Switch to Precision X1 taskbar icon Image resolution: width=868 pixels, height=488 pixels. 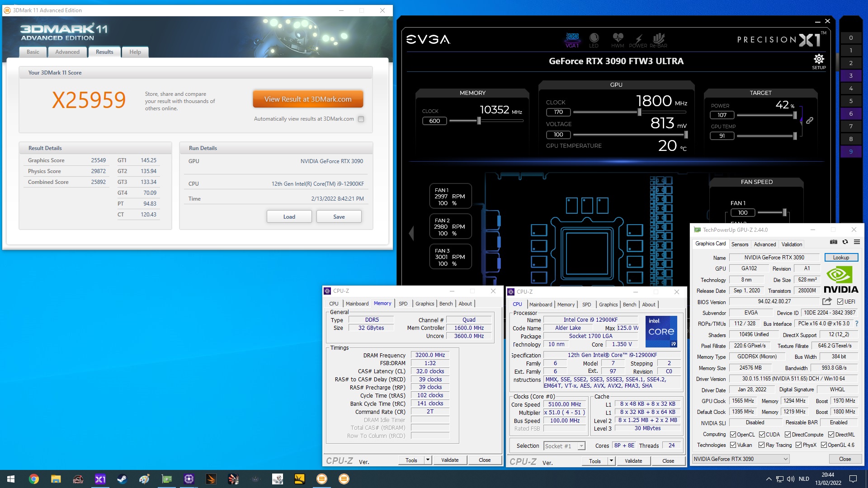tap(100, 479)
